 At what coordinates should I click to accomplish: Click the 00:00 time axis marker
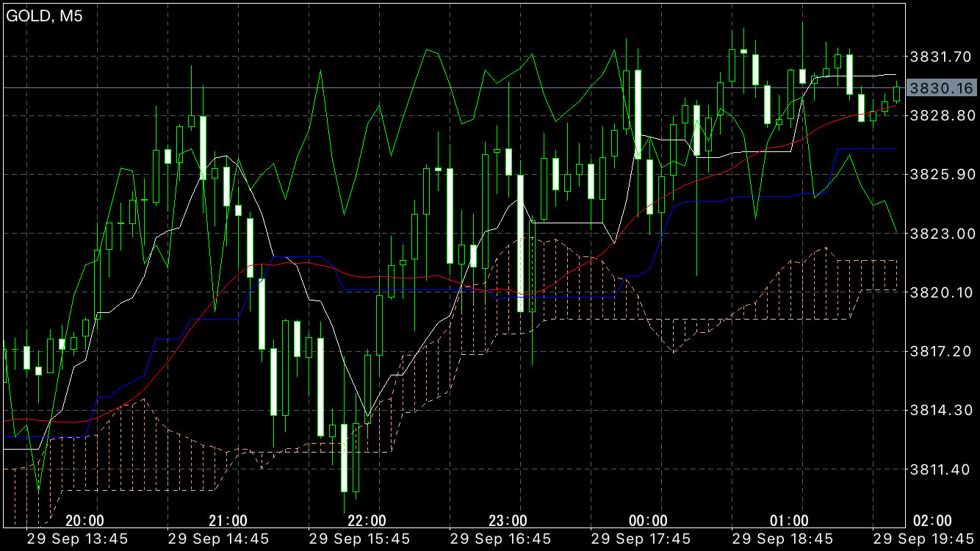(649, 521)
